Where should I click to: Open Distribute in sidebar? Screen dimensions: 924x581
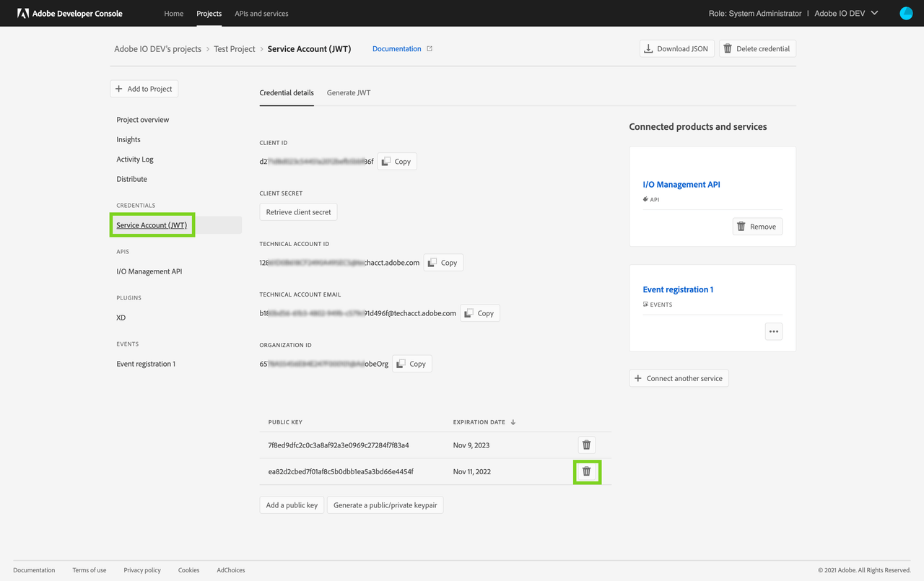pyautogui.click(x=131, y=179)
